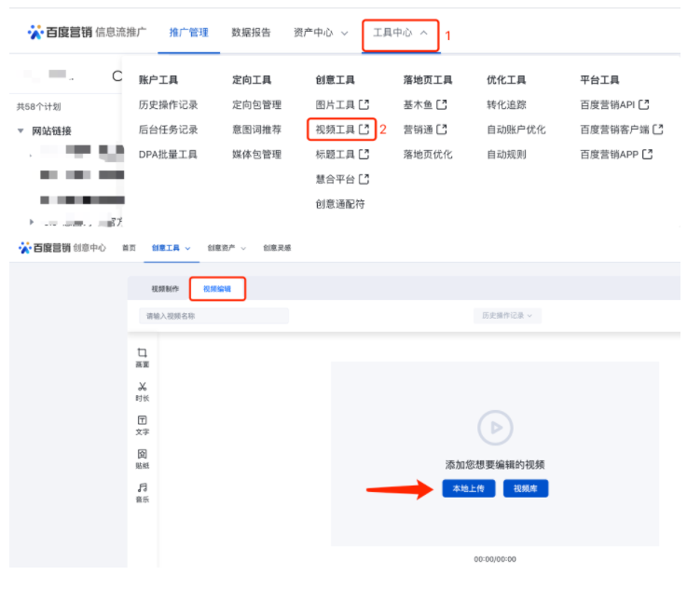Click the play icon in video placeholder

coord(495,427)
